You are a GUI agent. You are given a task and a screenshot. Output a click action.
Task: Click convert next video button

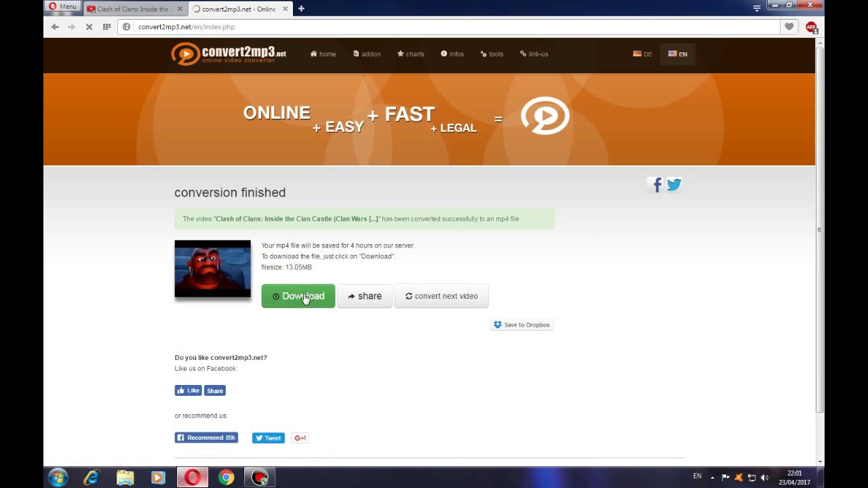tap(441, 296)
